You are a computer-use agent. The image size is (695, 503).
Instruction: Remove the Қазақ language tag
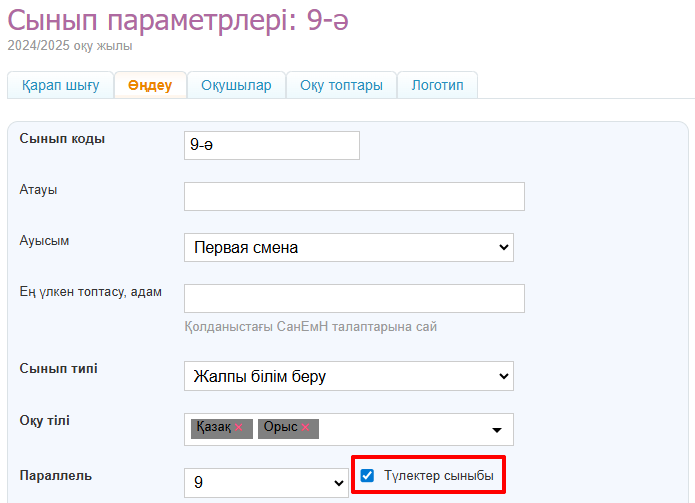[x=239, y=428]
